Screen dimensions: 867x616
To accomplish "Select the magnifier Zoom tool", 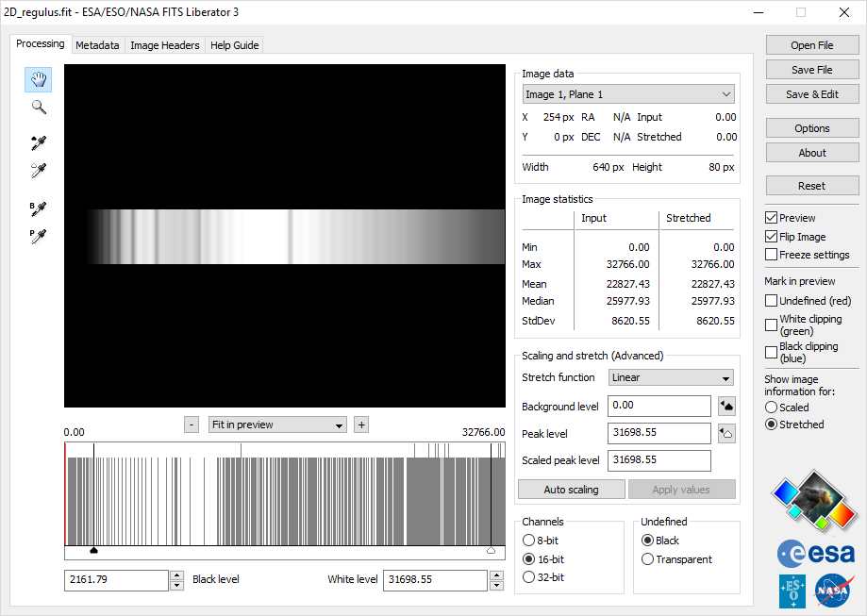I will tap(39, 108).
